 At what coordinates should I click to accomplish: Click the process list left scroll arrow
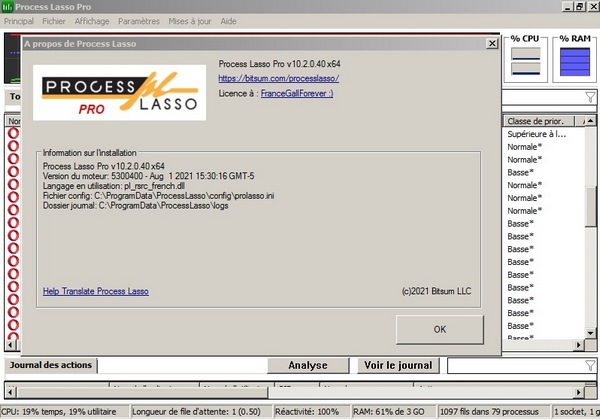(x=10, y=345)
